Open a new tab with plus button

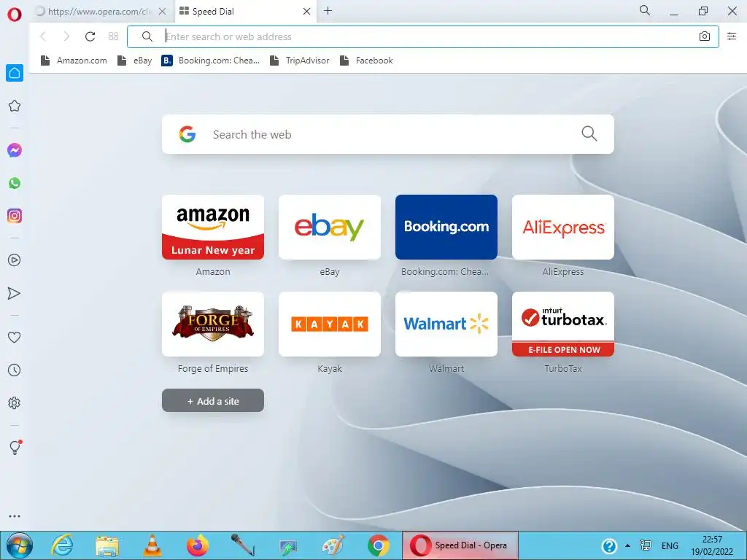[x=328, y=11]
